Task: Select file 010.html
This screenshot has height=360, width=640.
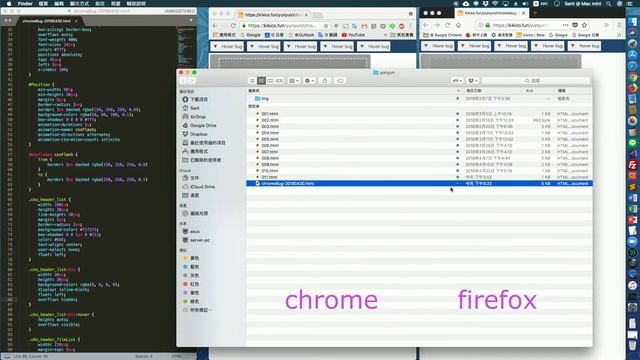Action: click(x=419, y=171)
